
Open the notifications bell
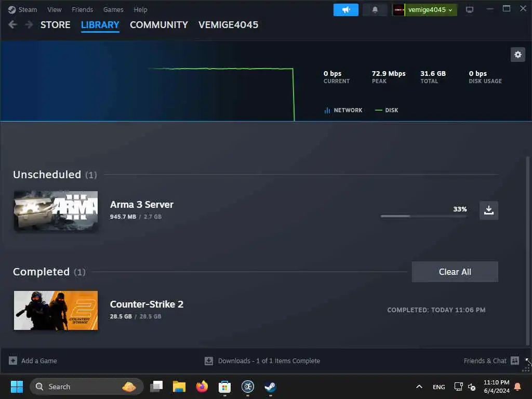[375, 10]
